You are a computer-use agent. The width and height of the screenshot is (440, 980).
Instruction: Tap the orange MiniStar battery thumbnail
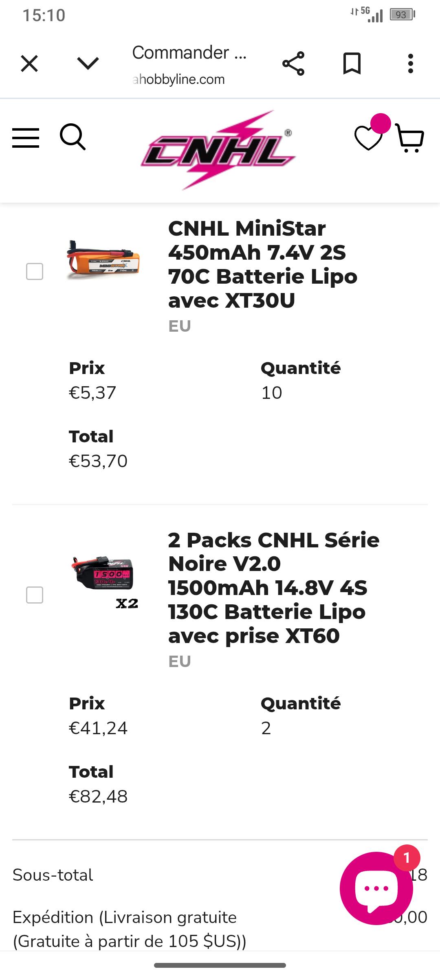[x=103, y=260]
